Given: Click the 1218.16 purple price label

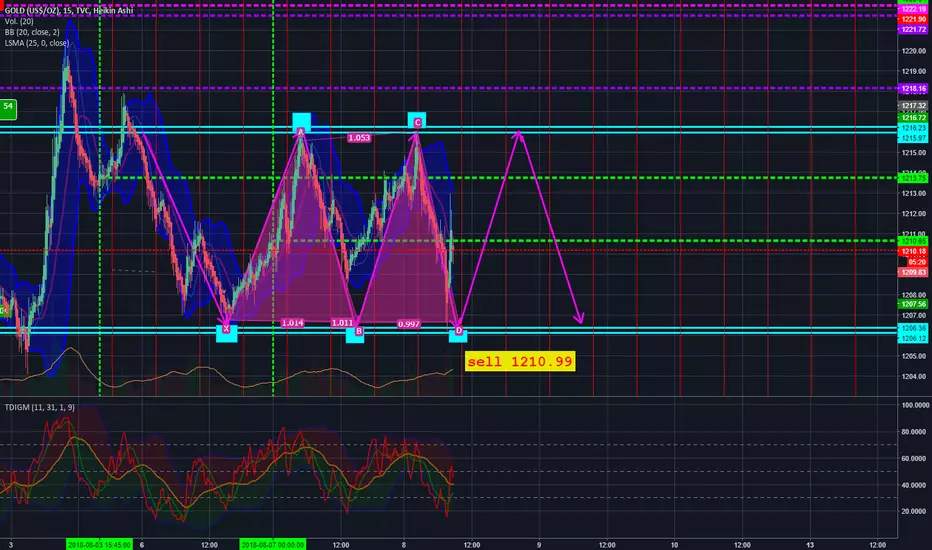Looking at the screenshot, I should point(913,89).
